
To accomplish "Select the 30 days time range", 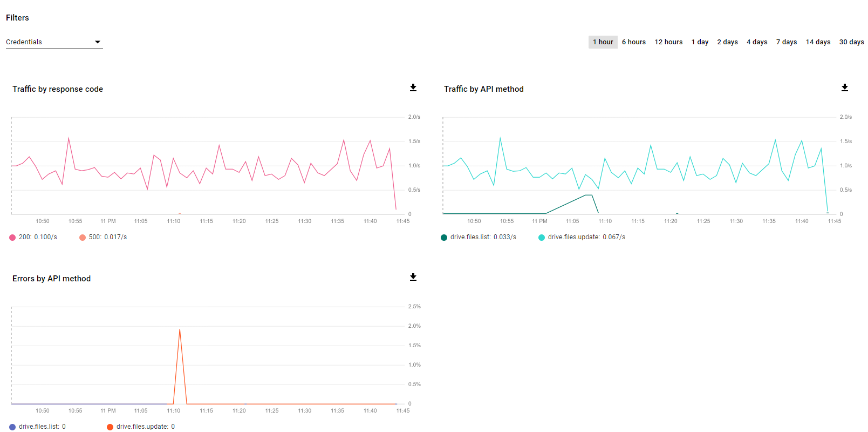I will (851, 42).
